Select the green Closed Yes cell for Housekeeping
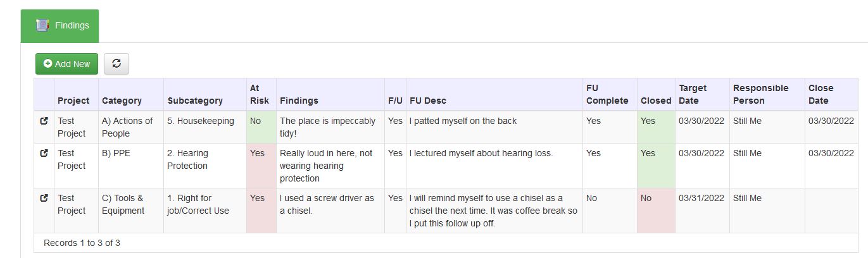Viewport: 868px width, 258px height. click(x=656, y=127)
